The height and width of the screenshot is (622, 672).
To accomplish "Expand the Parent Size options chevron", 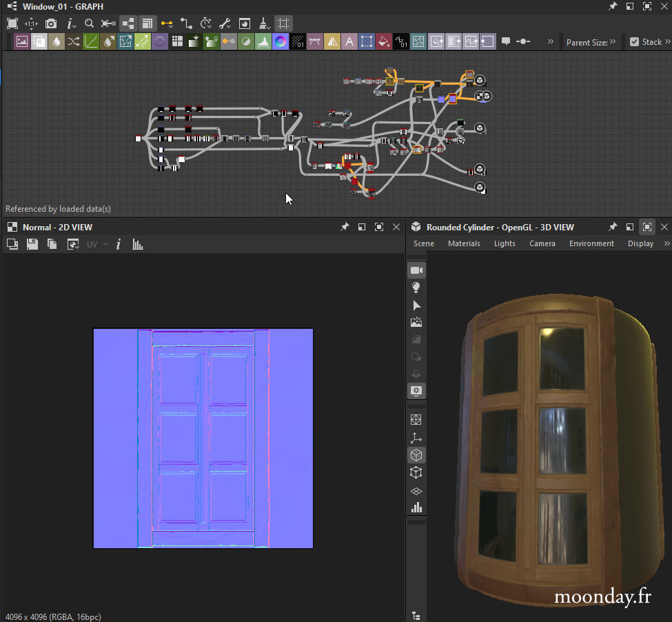I will 613,42.
